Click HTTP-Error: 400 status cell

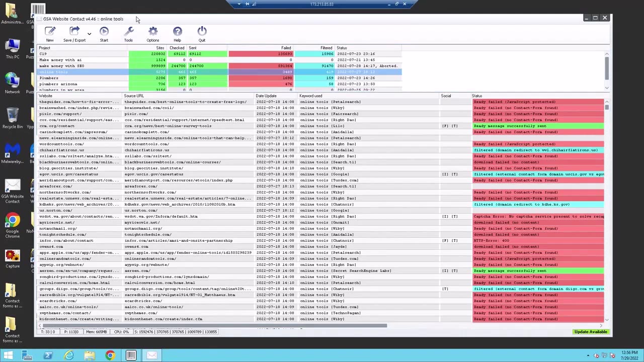click(538, 241)
